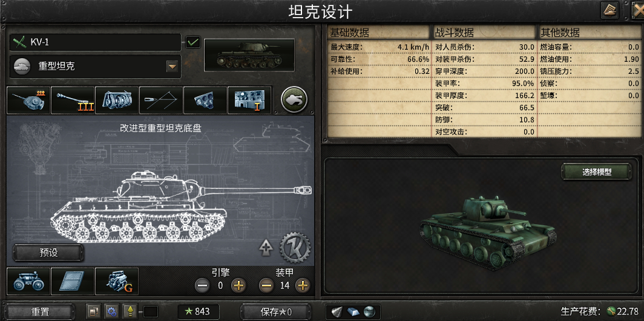Open the 预设 presets button

click(x=48, y=253)
